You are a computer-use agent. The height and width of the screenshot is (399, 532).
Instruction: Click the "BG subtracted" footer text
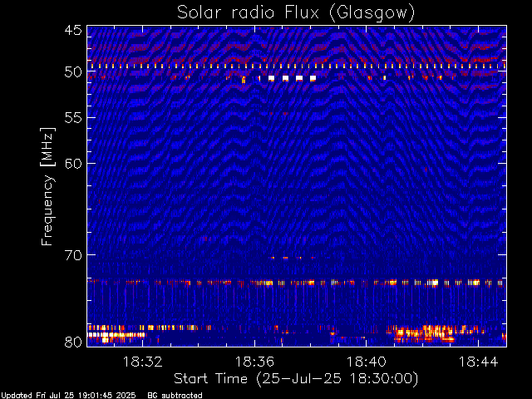pos(175,396)
